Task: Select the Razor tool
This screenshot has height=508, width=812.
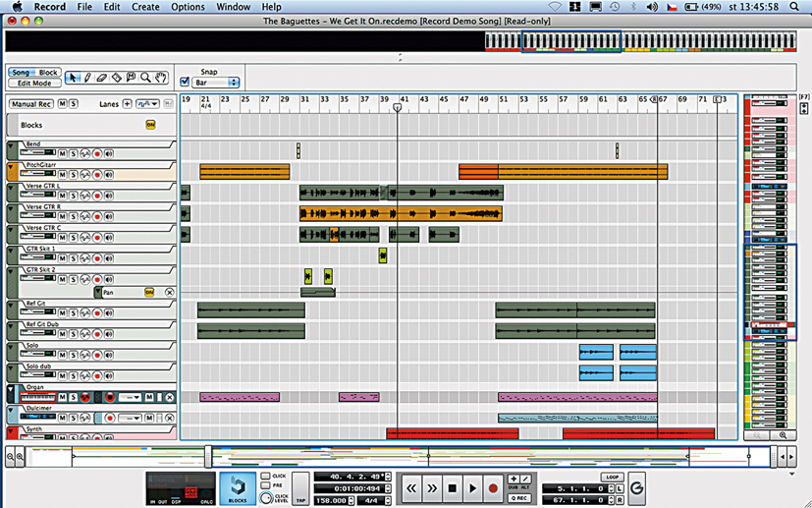Action: click(x=117, y=78)
